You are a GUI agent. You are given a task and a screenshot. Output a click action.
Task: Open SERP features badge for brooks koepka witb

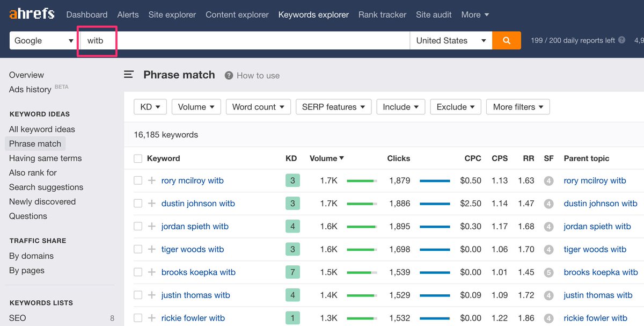(548, 272)
